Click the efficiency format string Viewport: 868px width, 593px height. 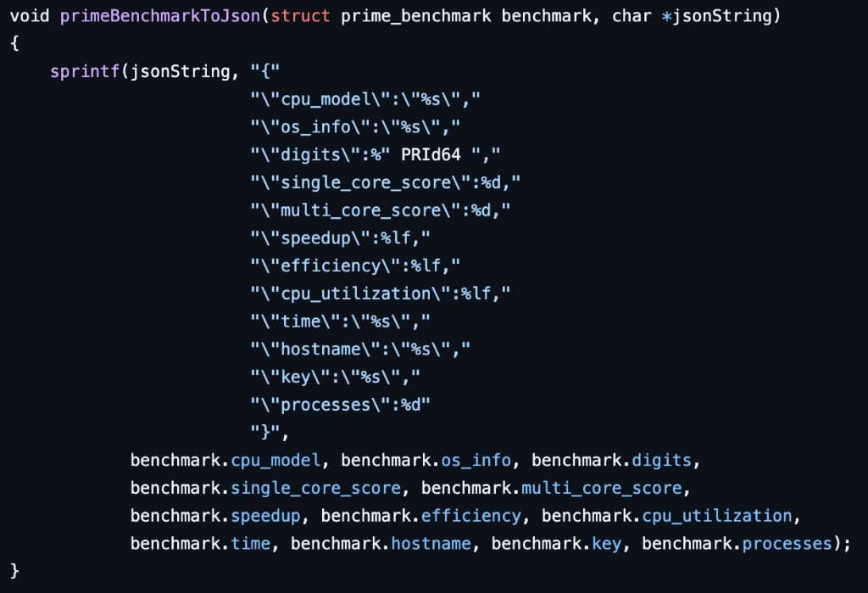point(355,266)
